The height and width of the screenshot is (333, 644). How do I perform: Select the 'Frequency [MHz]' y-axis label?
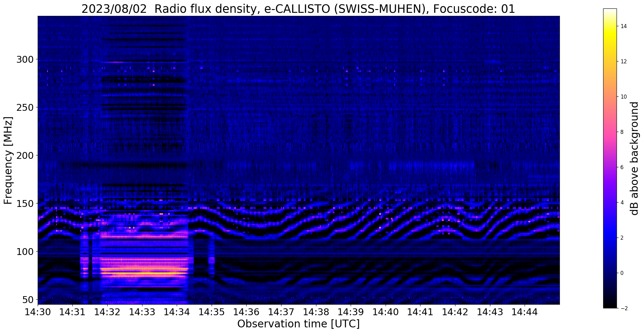click(8, 160)
